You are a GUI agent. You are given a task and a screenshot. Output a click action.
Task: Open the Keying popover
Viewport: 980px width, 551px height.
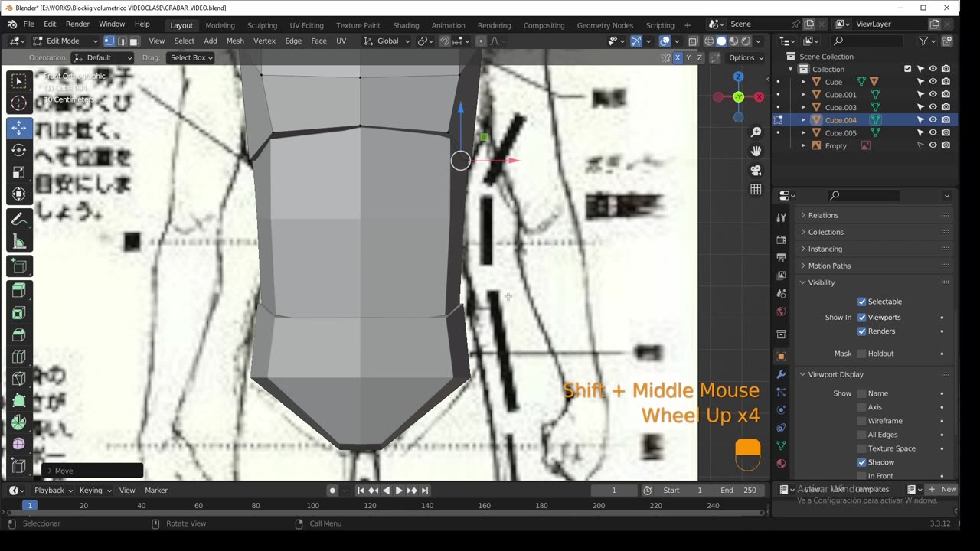[95, 491]
